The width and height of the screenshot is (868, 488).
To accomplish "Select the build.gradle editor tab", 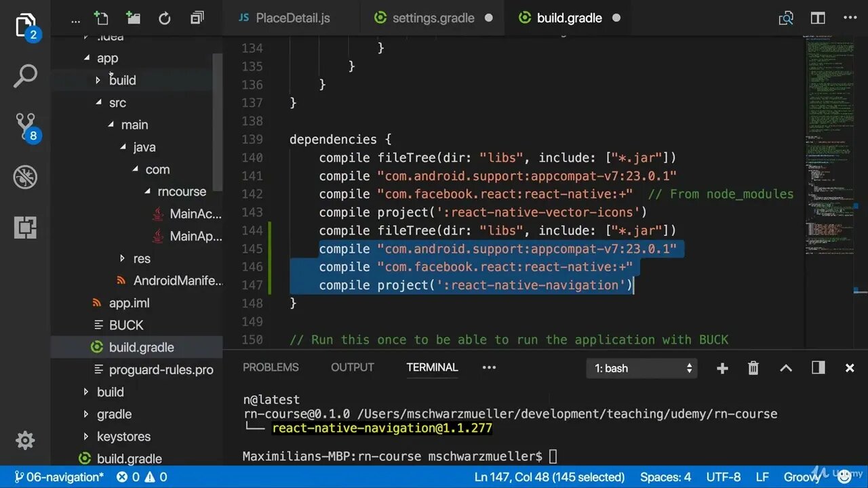I will [569, 18].
